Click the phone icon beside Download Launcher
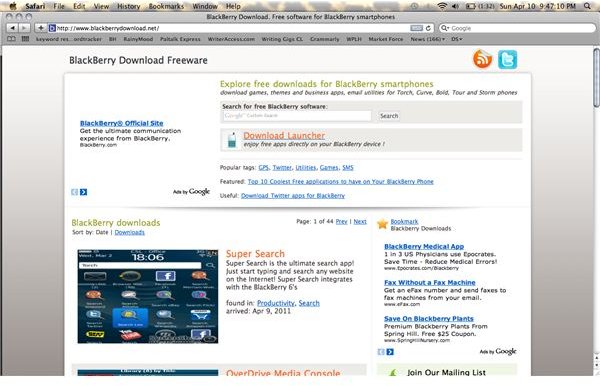 point(232,140)
